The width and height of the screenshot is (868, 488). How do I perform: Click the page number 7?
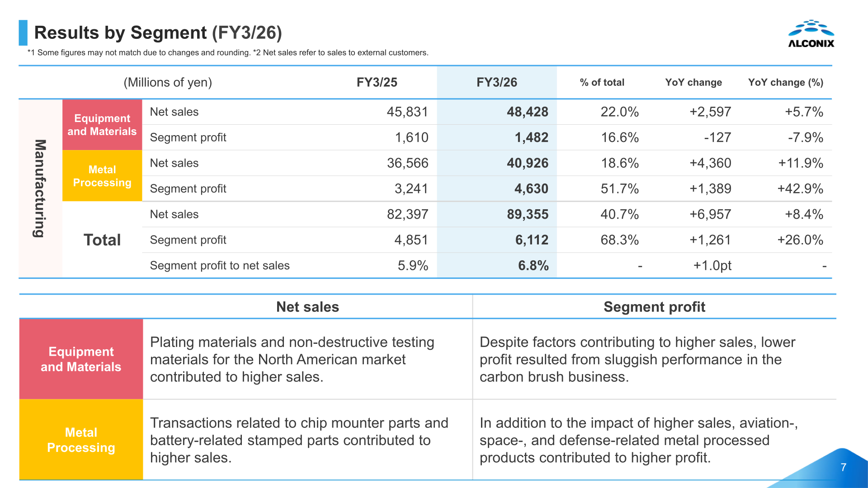tap(843, 467)
